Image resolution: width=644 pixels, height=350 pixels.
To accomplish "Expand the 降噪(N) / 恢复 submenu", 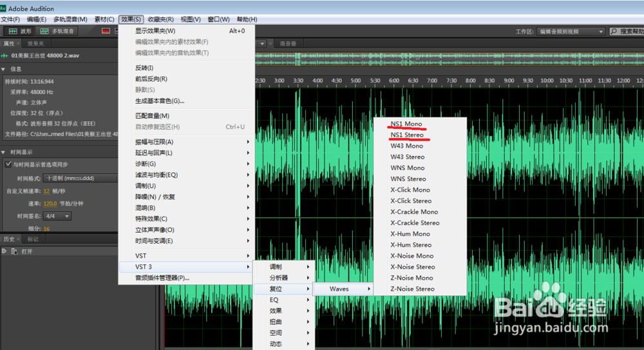I will click(185, 197).
